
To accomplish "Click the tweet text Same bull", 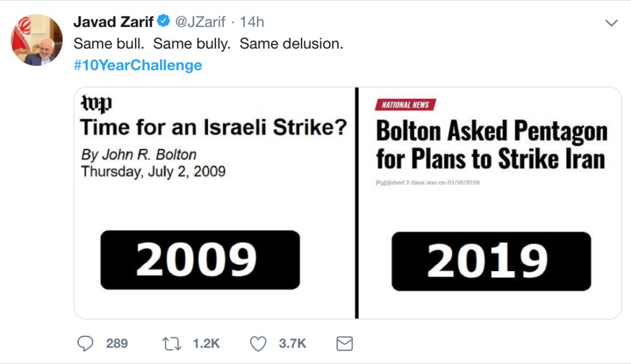I will [x=109, y=43].
